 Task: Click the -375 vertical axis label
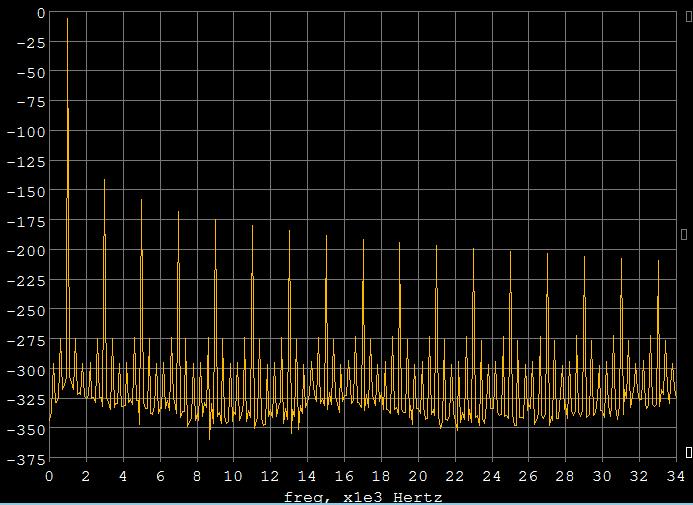coord(27,460)
